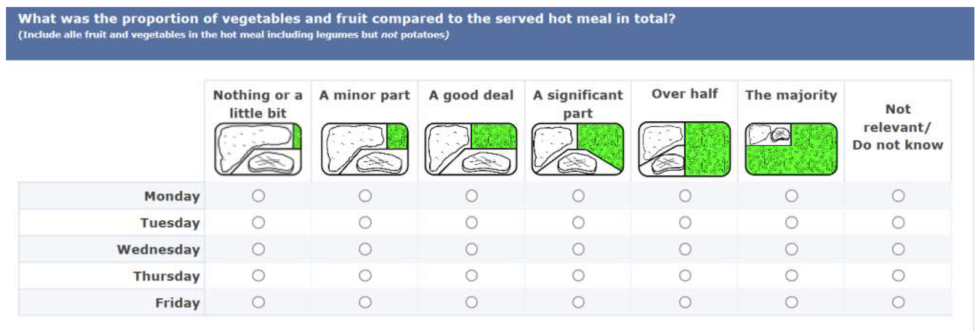Select 'The majority' for Monday

pyautogui.click(x=792, y=196)
